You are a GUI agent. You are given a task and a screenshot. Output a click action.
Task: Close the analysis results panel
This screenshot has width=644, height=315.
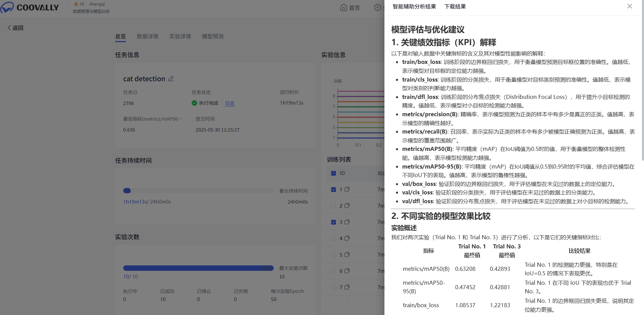[629, 6]
